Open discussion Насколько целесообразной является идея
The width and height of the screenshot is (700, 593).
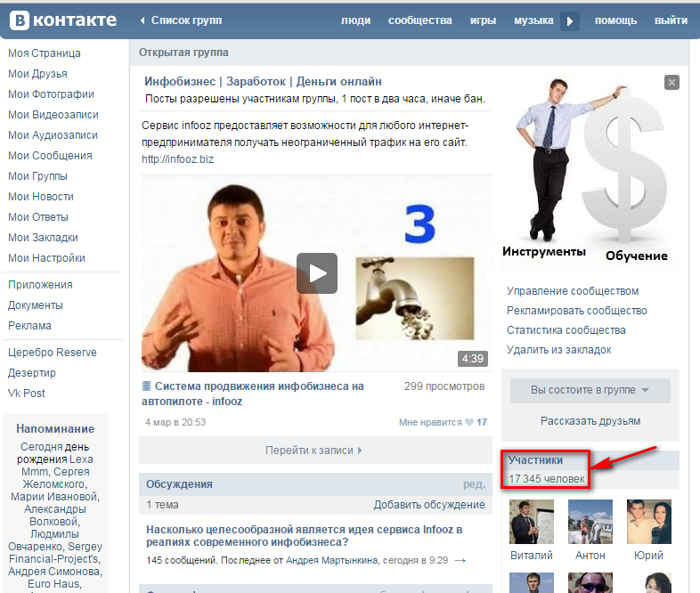point(305,536)
